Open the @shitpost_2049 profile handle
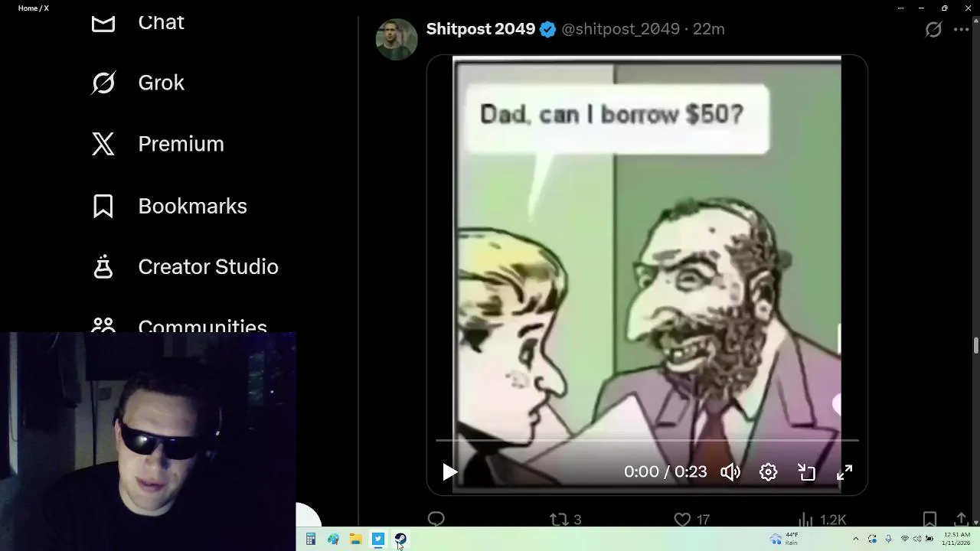 click(620, 29)
